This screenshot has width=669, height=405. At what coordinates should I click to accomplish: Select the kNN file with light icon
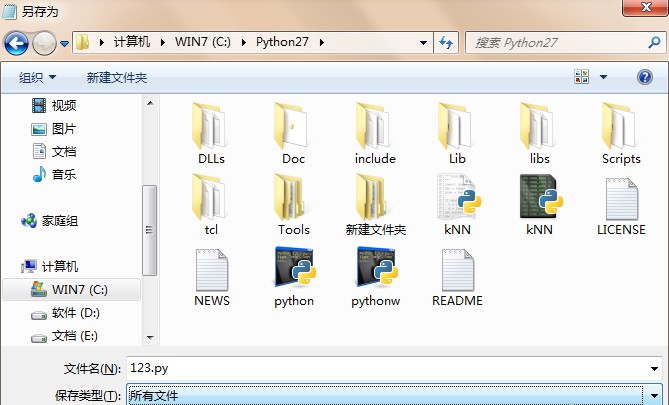click(x=457, y=205)
